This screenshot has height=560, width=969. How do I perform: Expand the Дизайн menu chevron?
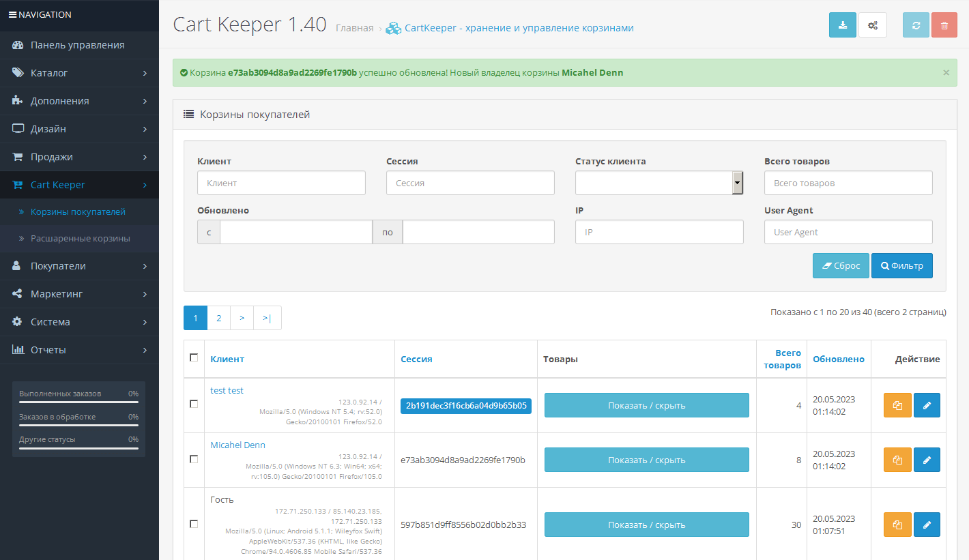[x=145, y=129]
